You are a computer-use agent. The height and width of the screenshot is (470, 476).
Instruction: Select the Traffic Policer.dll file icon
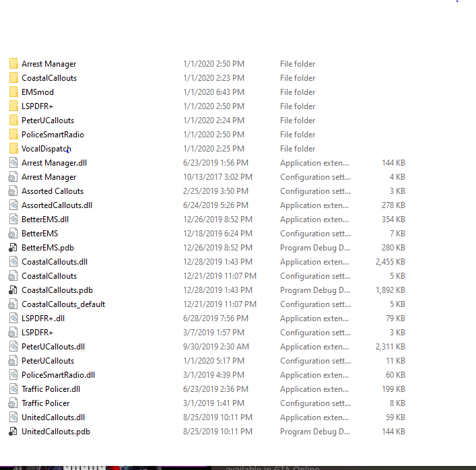point(13,389)
